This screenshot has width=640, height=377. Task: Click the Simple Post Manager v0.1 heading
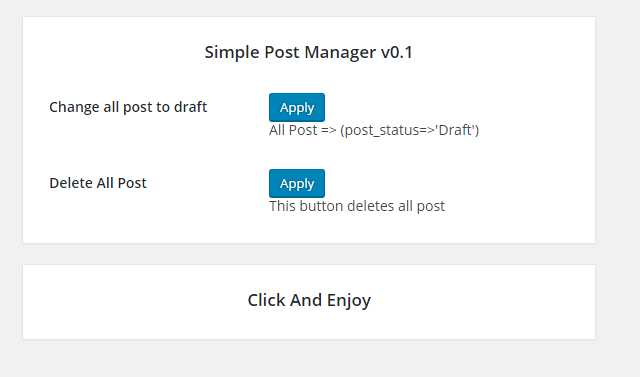[309, 52]
